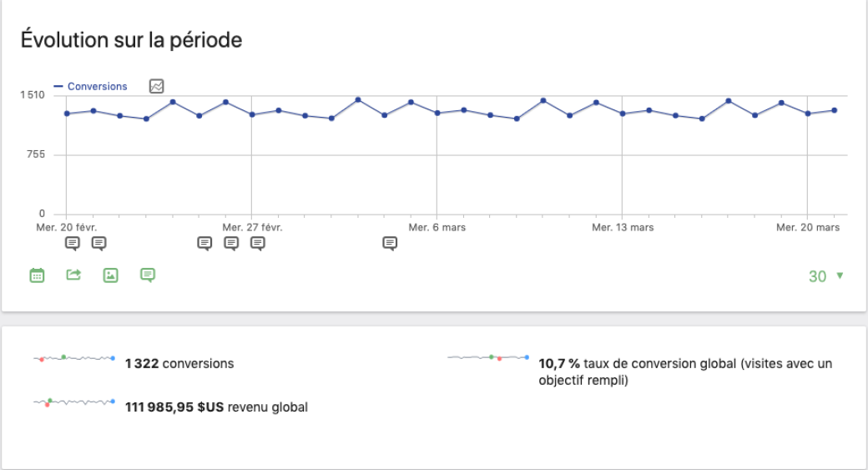Click the 10,7 % taux de conversion global text
The width and height of the screenshot is (868, 470).
point(685,372)
